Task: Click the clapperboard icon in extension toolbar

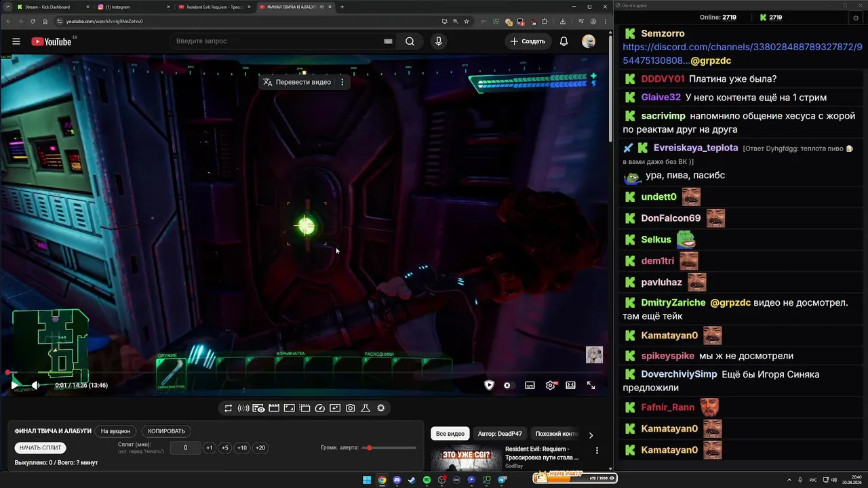Action: pos(274,408)
